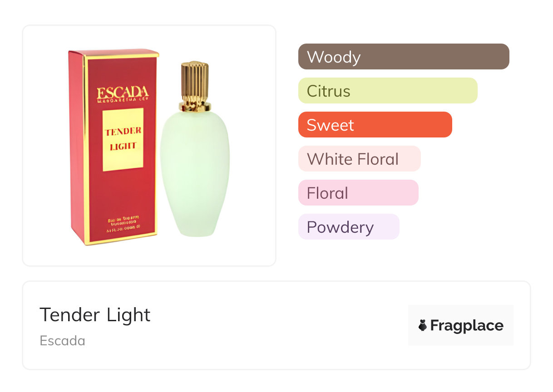Click the small gold print at box bottom
This screenshot has width=553, height=392.
(124, 224)
